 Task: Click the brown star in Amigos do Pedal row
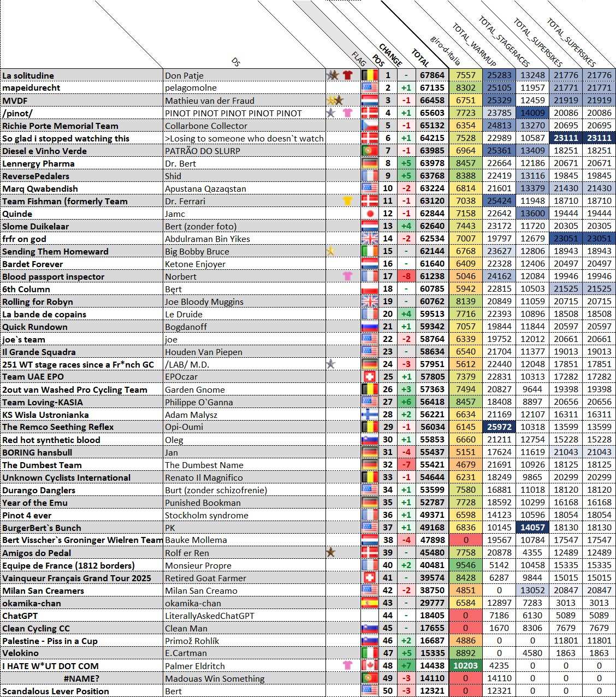point(330,552)
